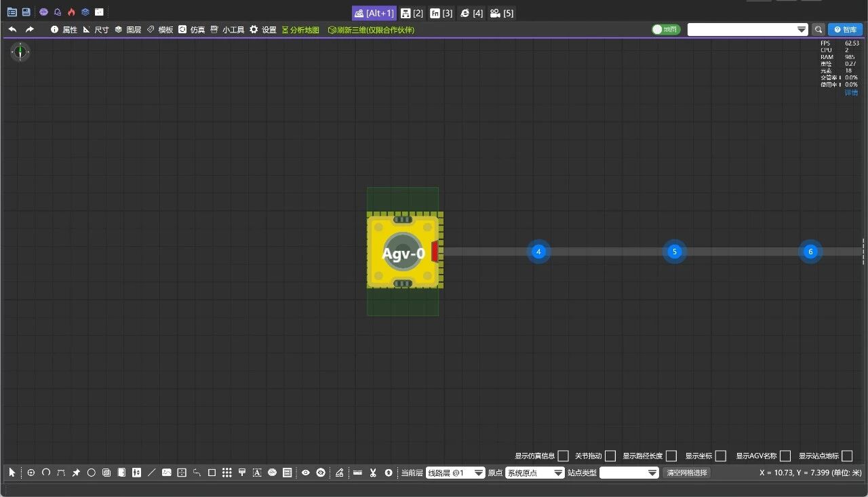868x497 pixels.
Task: Select the arrow pointer tool
Action: pos(12,473)
